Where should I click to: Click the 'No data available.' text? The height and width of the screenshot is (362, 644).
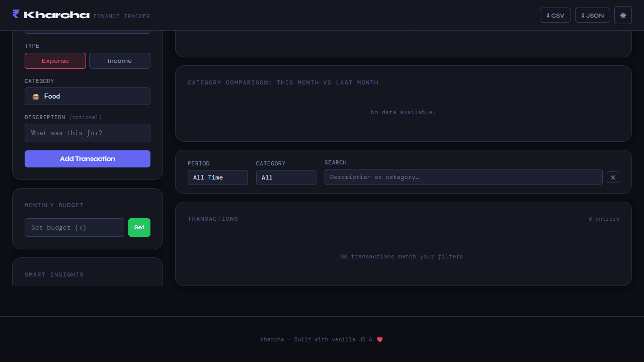(x=404, y=112)
